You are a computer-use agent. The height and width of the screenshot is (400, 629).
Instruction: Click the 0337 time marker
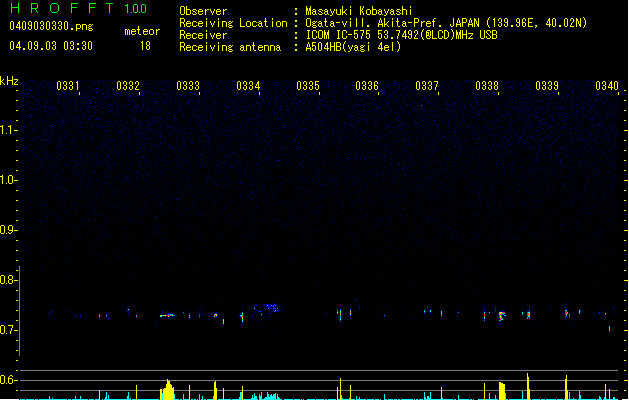coord(427,86)
